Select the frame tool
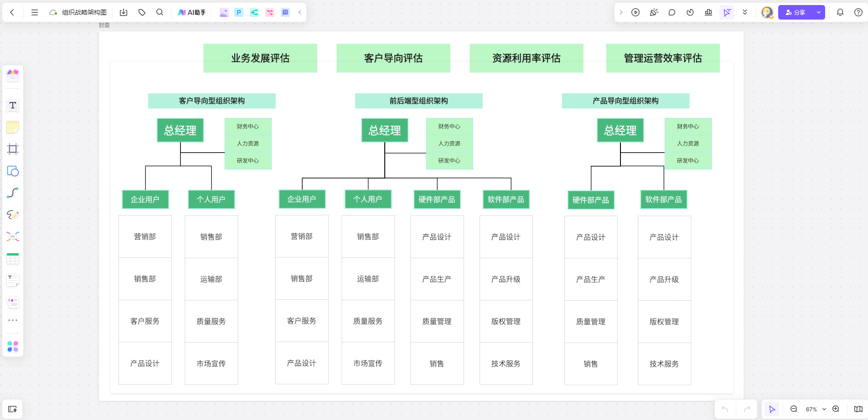This screenshot has width=868, height=420. pyautogui.click(x=12, y=149)
